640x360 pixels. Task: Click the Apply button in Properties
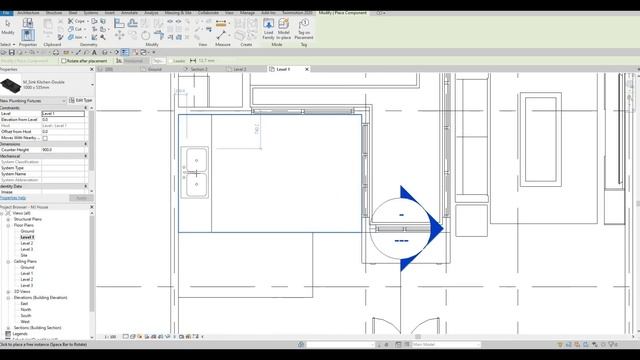pyautogui.click(x=81, y=198)
